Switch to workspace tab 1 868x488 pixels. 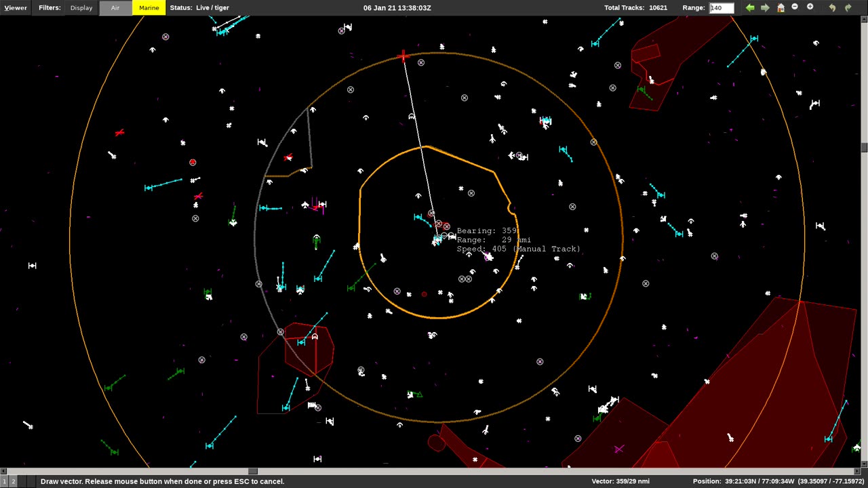[5, 481]
